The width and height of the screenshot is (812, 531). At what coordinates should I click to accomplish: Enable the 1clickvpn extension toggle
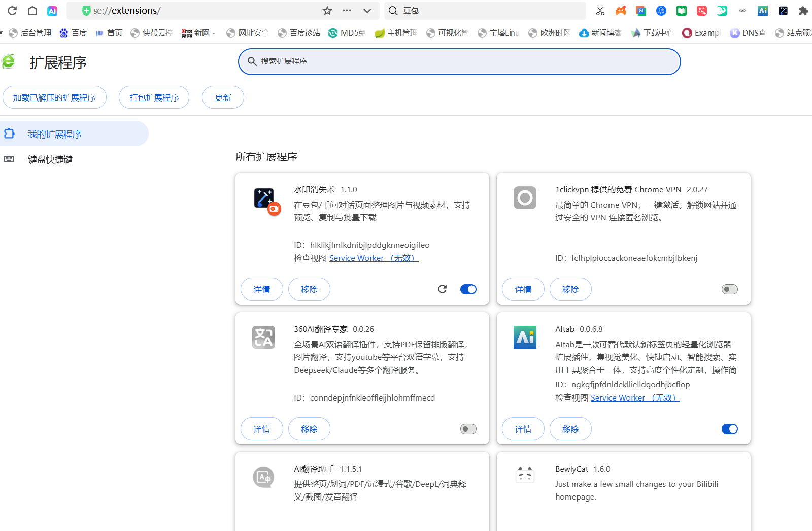(x=730, y=289)
